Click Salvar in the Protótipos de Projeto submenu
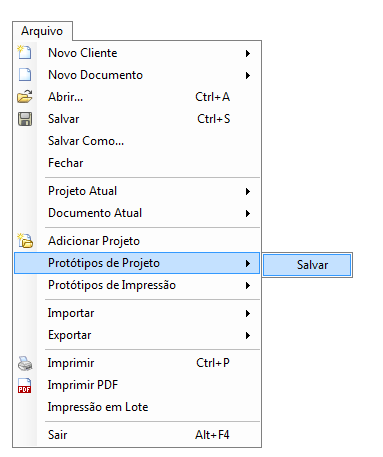The image size is (383, 457). [307, 265]
